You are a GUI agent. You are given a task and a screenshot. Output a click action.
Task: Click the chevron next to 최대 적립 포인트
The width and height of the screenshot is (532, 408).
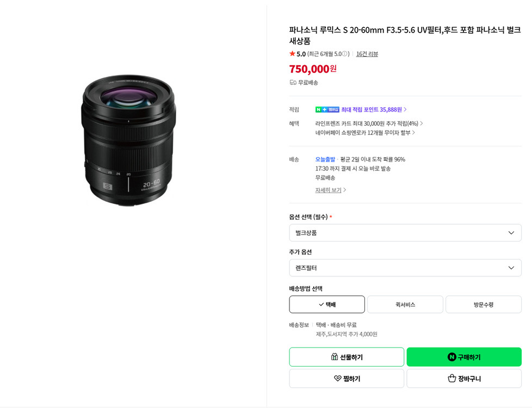pyautogui.click(x=406, y=109)
